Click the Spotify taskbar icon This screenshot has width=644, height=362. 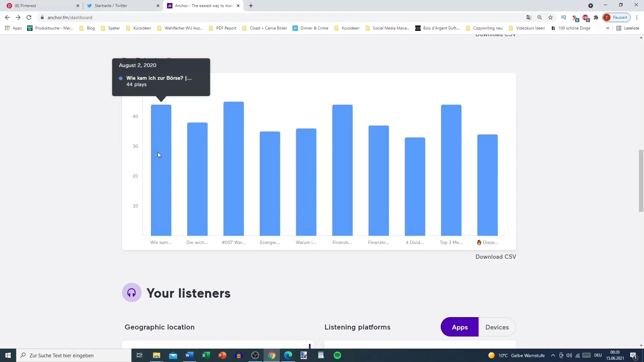337,355
